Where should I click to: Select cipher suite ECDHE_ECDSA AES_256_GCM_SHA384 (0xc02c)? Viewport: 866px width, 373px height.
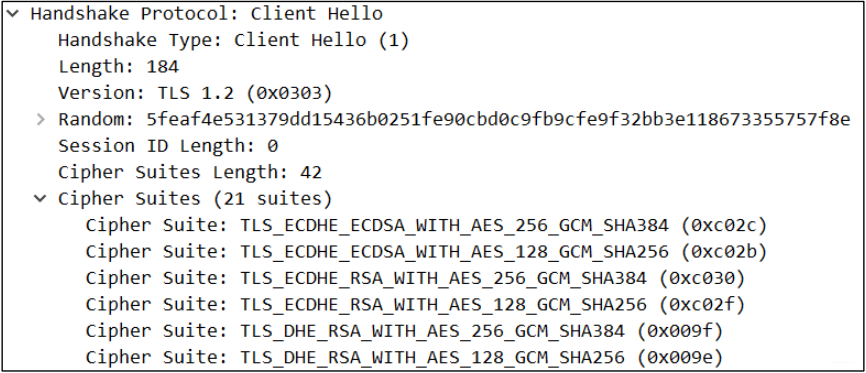[x=426, y=225]
